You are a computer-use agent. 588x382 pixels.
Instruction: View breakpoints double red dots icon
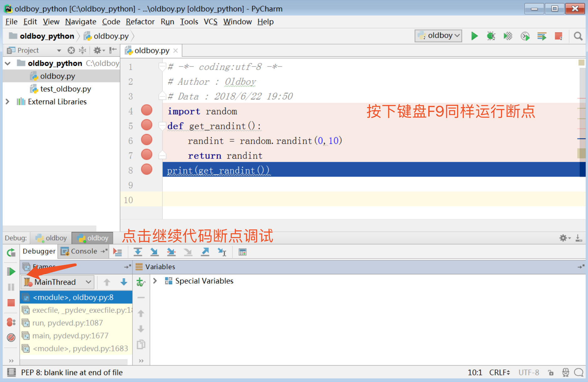point(11,322)
